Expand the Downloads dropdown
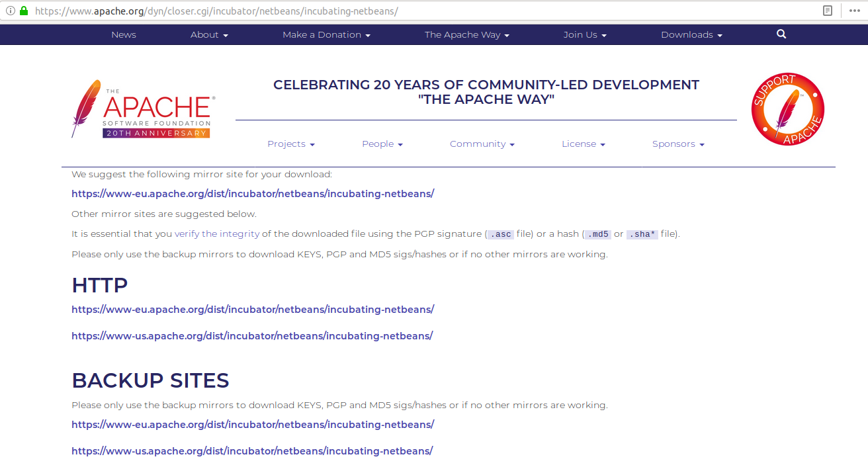This screenshot has width=868, height=471. [691, 35]
